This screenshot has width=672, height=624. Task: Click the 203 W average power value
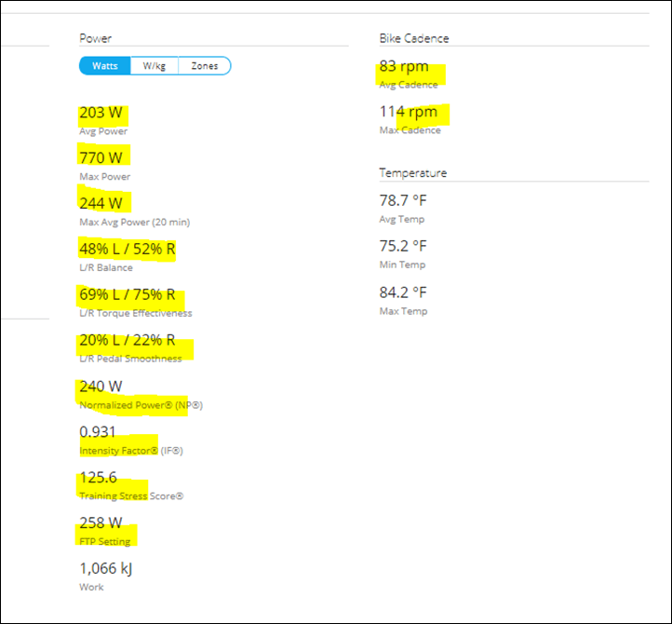pyautogui.click(x=101, y=113)
